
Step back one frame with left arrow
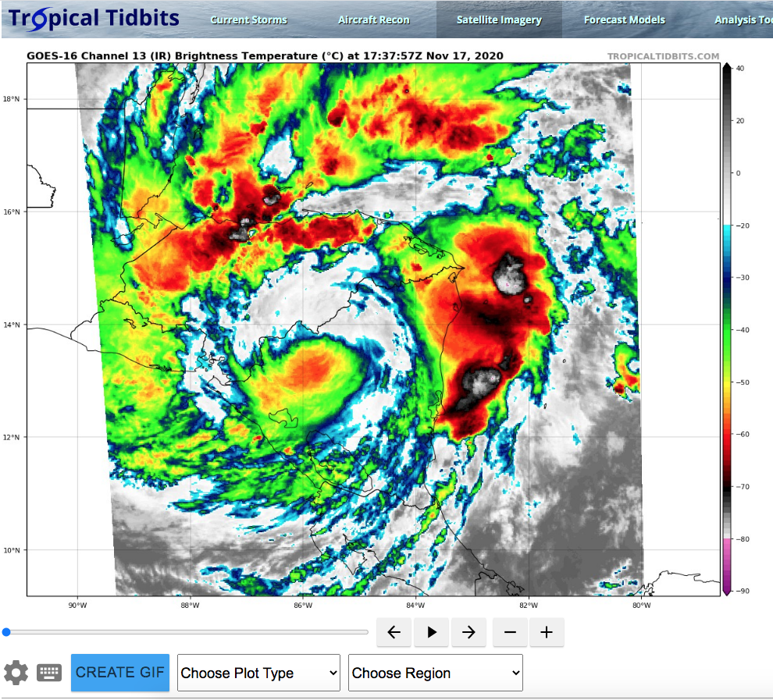pyautogui.click(x=394, y=632)
